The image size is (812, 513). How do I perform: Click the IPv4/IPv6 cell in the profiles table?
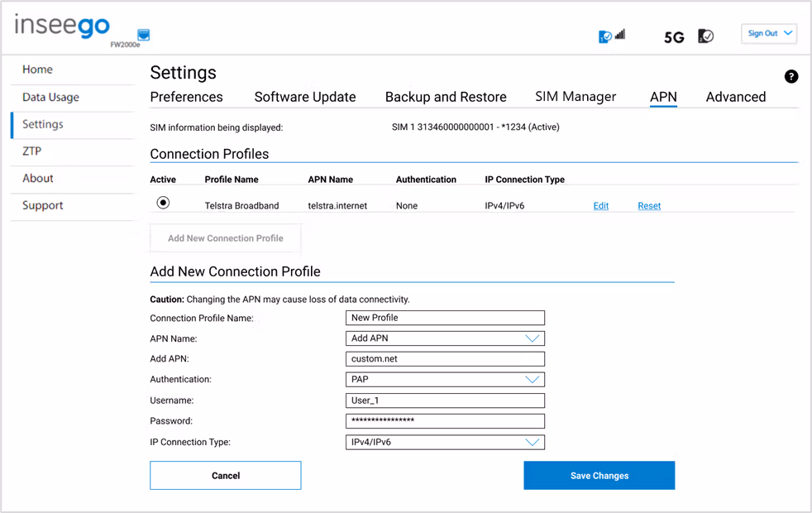pos(504,206)
